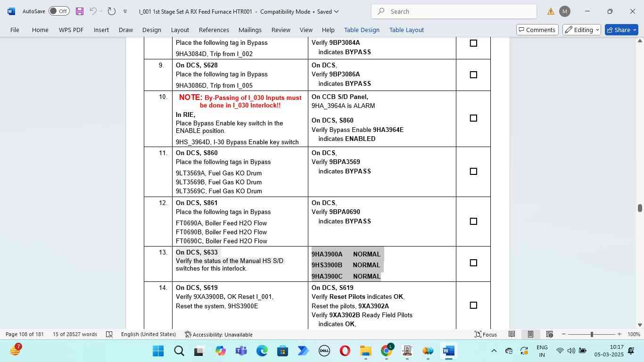644x362 pixels.
Task: Check the box for 9BP3084A row
Action: point(473,43)
